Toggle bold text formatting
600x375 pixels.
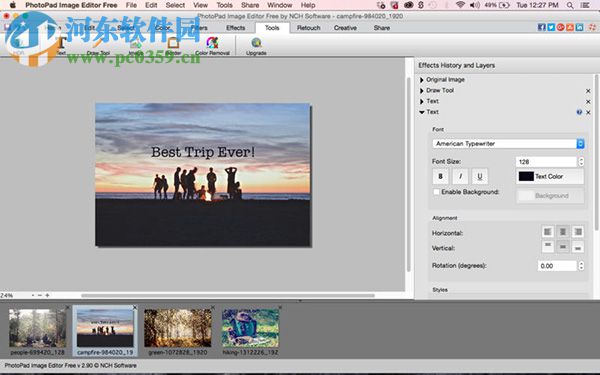click(440, 176)
